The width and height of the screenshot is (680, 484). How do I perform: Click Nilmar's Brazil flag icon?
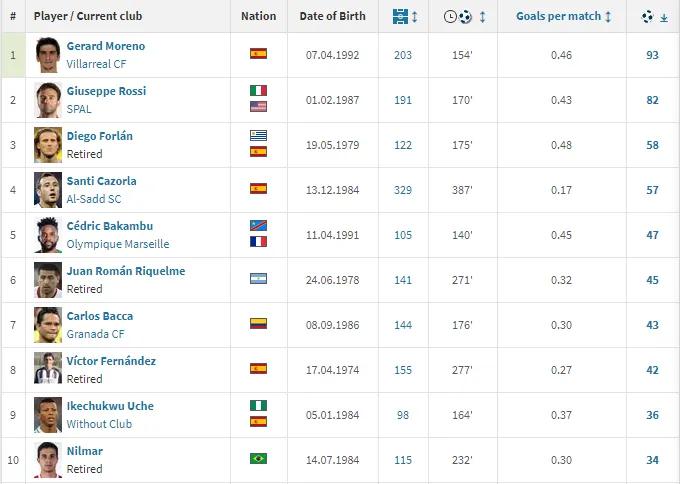(258, 459)
